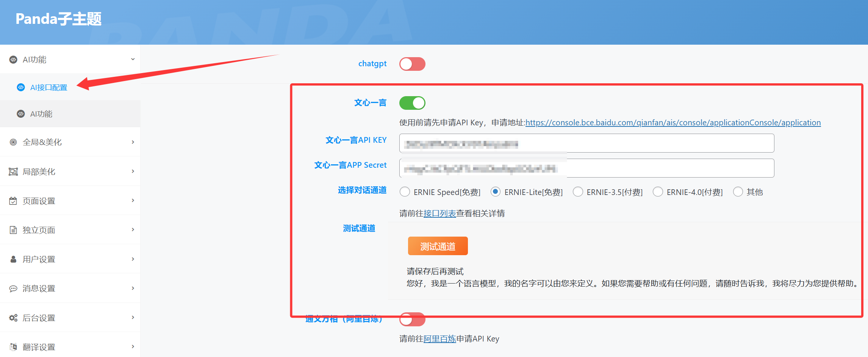868x357 pixels.
Task: Expand the 消息设置 chevron
Action: click(133, 288)
